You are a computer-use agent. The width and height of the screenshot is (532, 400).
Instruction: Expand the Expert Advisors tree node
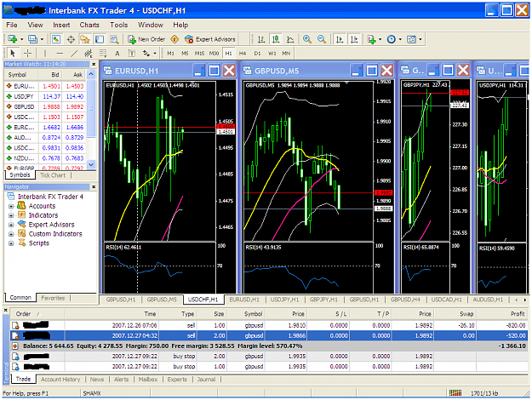[x=11, y=225]
